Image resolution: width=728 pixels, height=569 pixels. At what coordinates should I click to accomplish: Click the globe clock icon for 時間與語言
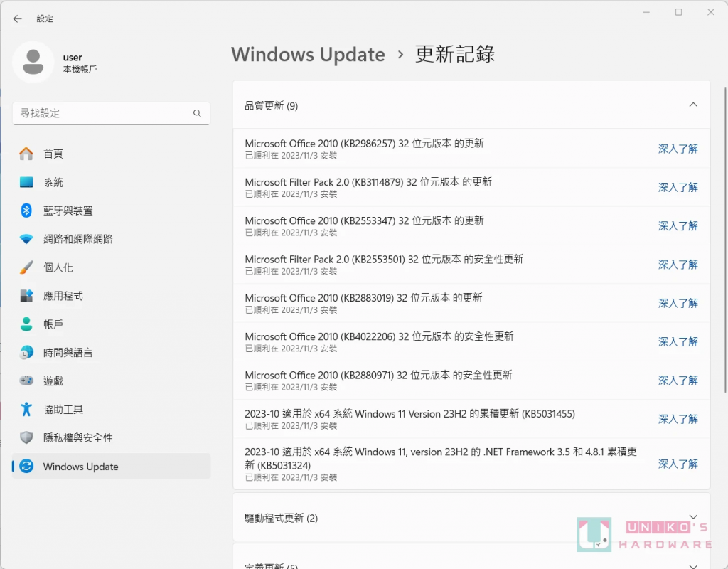[x=26, y=353]
